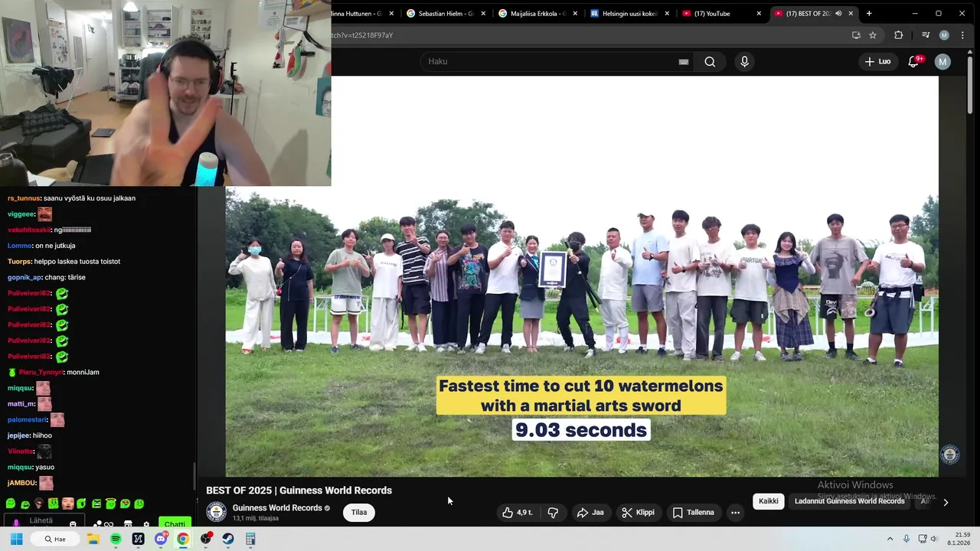
Task: Open OBS Studio from taskbar
Action: (x=206, y=539)
